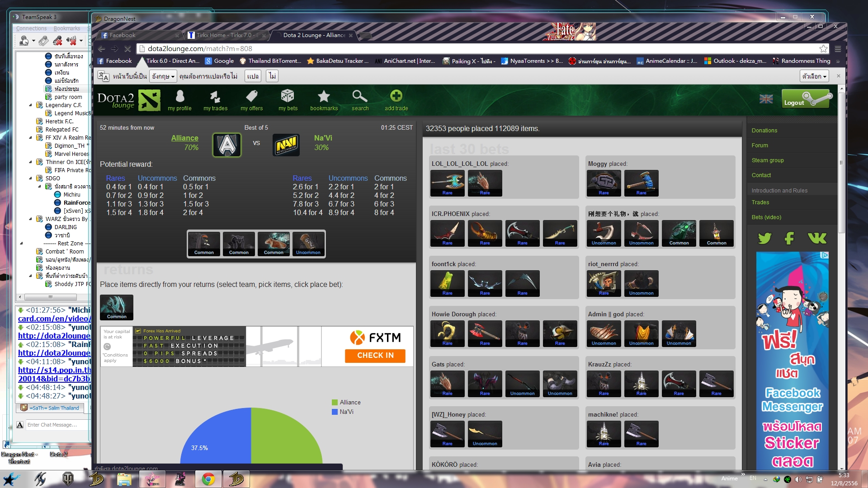Collapse the SDGO channel tree
The image size is (868, 488).
pyautogui.click(x=30, y=178)
